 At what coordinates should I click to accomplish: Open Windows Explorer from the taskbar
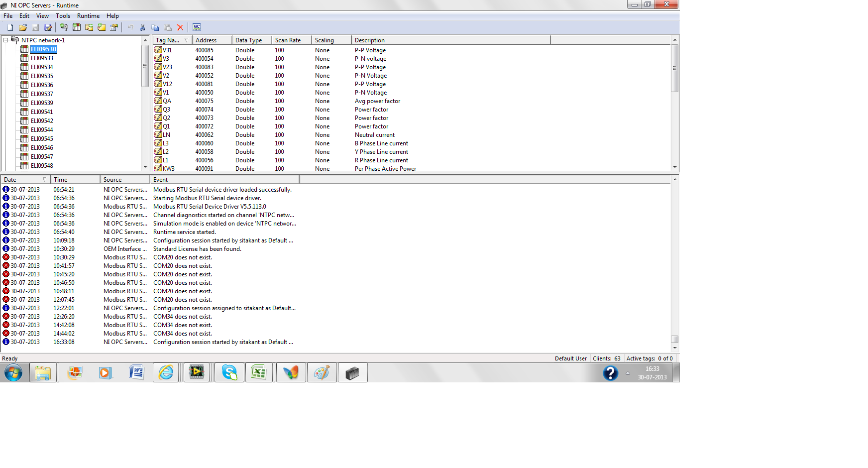coord(43,372)
